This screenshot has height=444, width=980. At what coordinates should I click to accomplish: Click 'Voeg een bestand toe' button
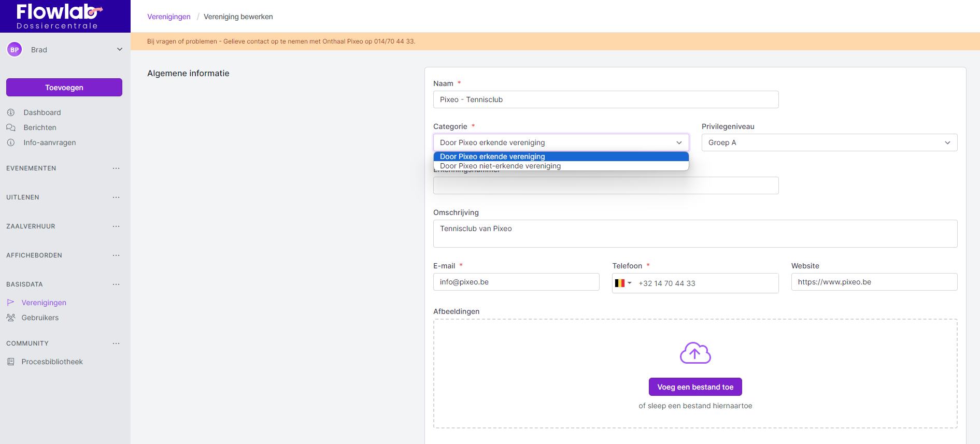tap(695, 387)
